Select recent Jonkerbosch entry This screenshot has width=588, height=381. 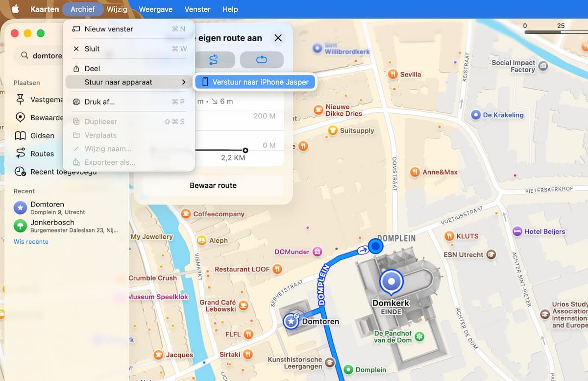click(66, 226)
